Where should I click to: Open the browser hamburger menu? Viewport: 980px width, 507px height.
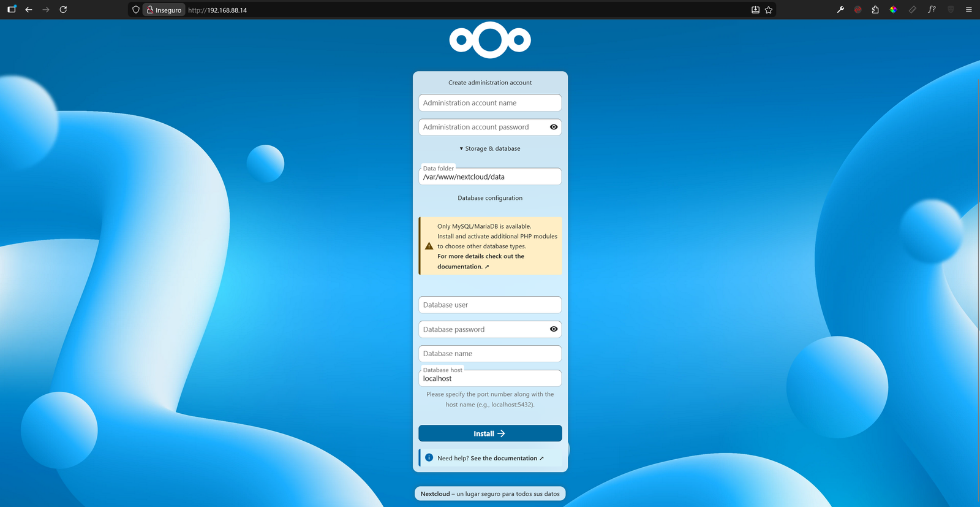[968, 10]
